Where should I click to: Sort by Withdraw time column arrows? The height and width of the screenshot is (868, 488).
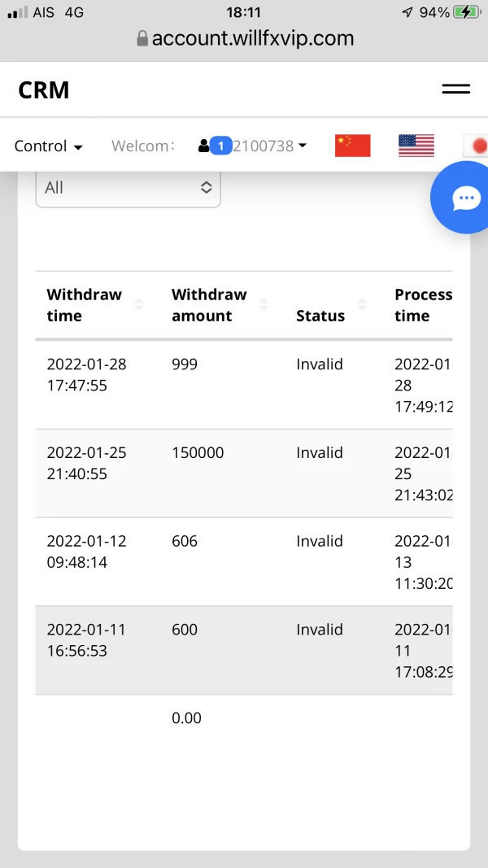(x=138, y=305)
